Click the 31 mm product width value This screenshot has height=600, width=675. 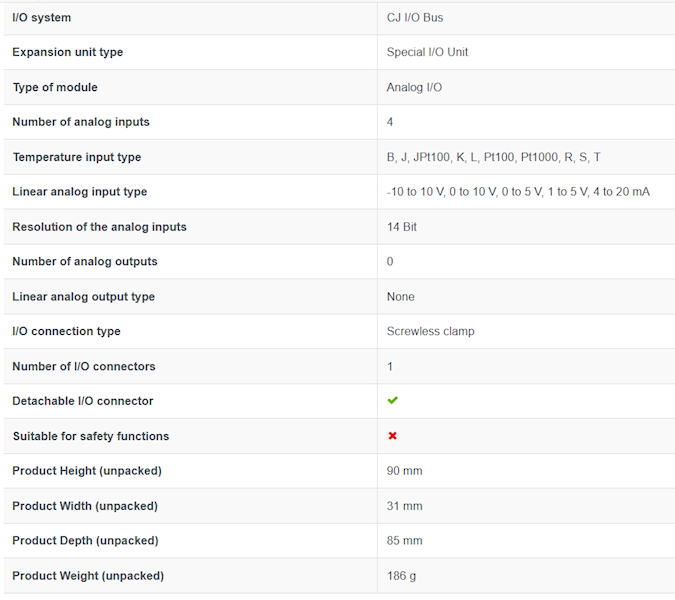[404, 506]
